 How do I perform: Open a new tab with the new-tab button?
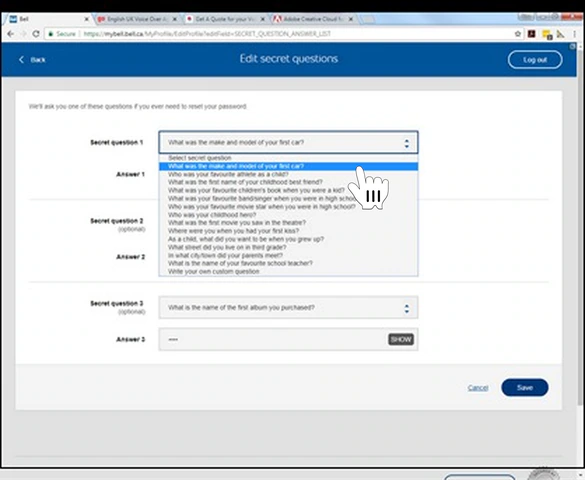367,19
